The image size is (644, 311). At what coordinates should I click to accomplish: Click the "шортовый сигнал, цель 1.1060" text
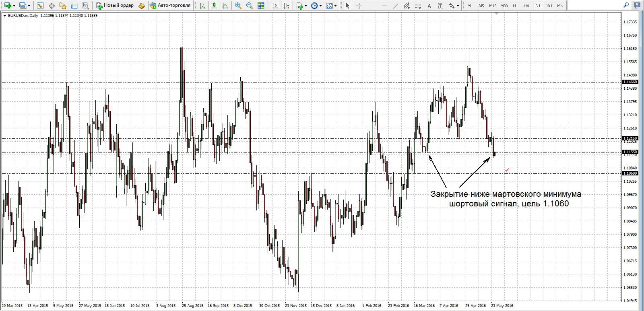[x=509, y=204]
